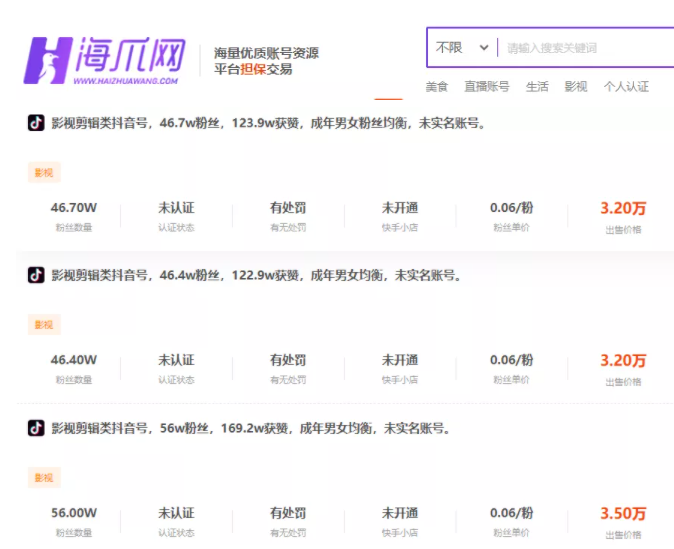The width and height of the screenshot is (674, 549).
Task: Select the 美食 category link
Action: pyautogui.click(x=437, y=86)
